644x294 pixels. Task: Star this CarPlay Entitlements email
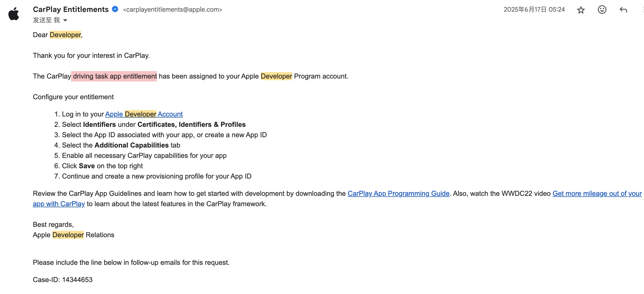point(581,10)
